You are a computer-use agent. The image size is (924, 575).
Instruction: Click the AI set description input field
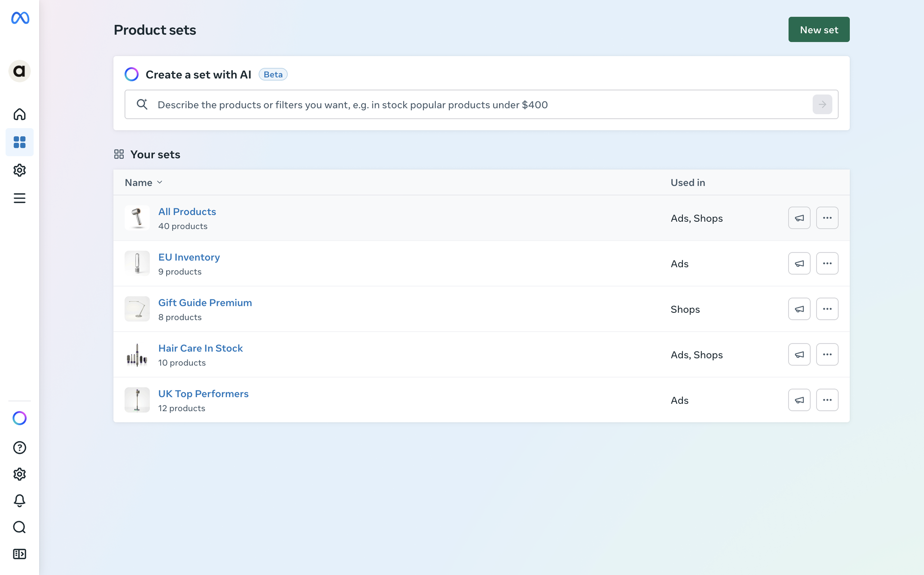tap(479, 105)
